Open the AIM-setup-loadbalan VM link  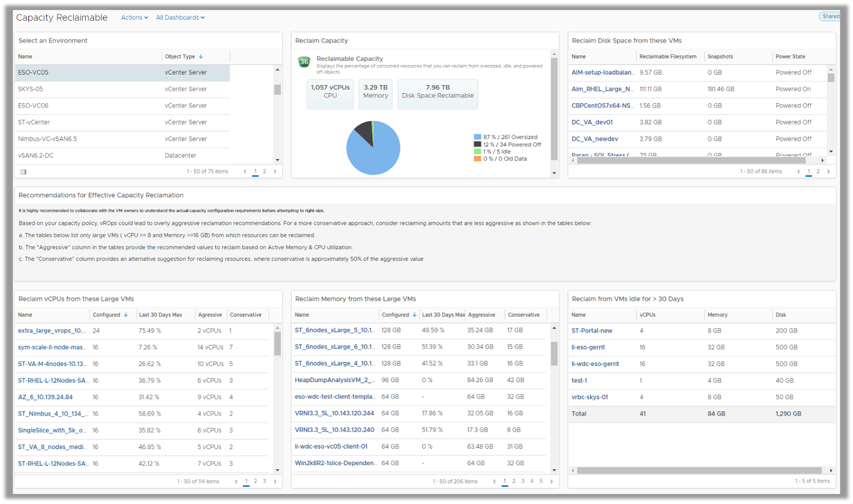click(601, 72)
